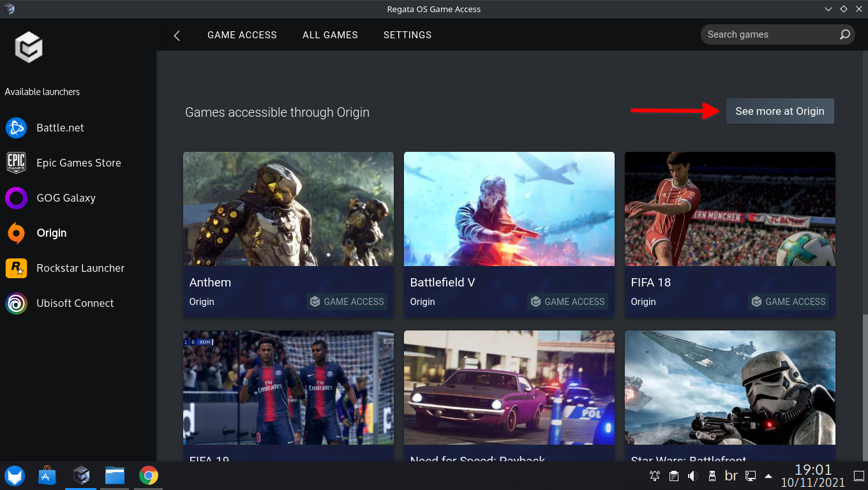Open the FIFA 19 game thumbnail
Image resolution: width=868 pixels, height=490 pixels.
click(288, 387)
